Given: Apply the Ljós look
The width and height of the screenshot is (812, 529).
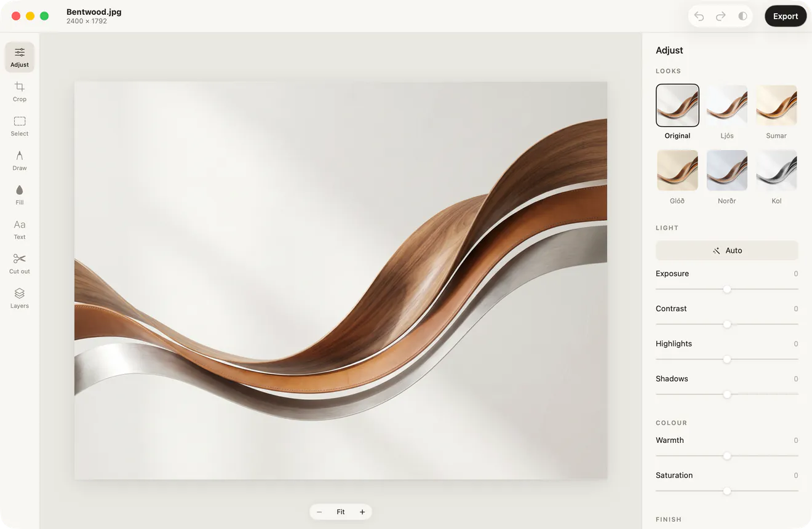Looking at the screenshot, I should (727, 105).
